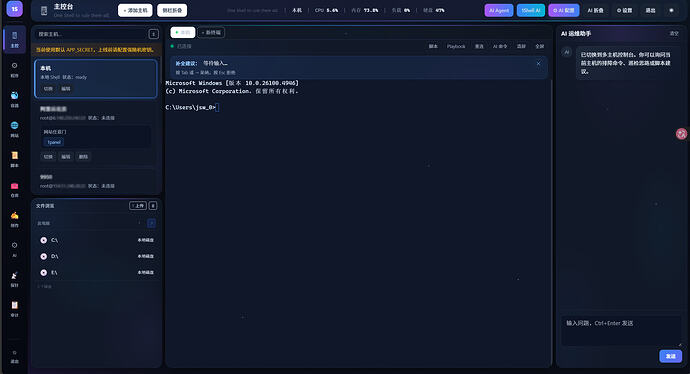Click 删除 under the 1panel host
The image size is (690, 374).
83,157
